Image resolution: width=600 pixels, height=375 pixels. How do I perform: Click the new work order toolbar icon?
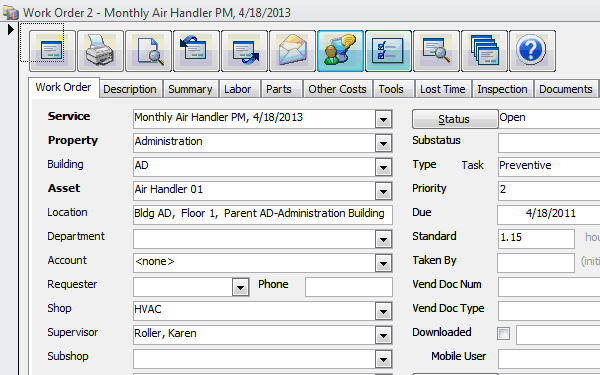click(52, 51)
